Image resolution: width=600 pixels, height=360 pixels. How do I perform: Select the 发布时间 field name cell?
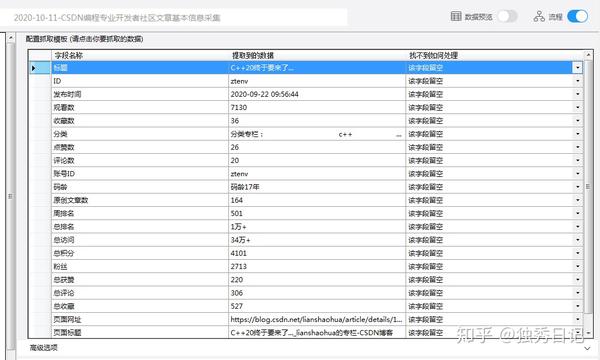tap(140, 94)
